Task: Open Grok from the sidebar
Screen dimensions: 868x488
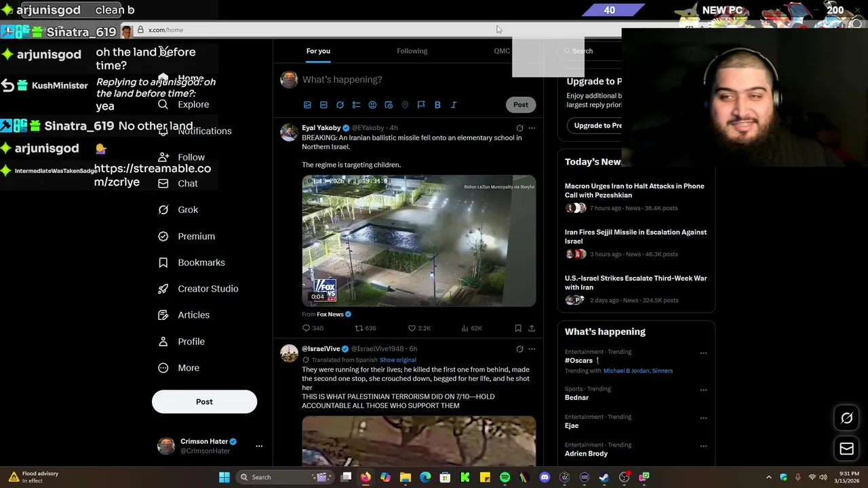Action: pyautogui.click(x=178, y=210)
